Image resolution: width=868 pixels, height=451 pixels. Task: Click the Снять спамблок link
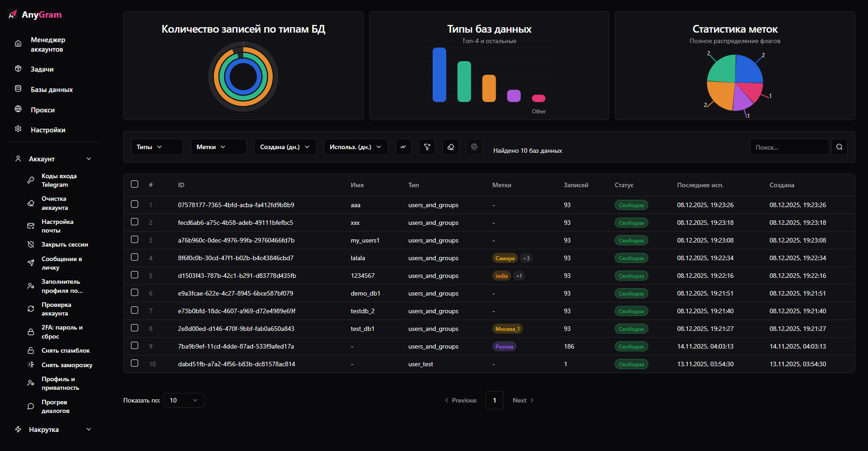click(65, 350)
